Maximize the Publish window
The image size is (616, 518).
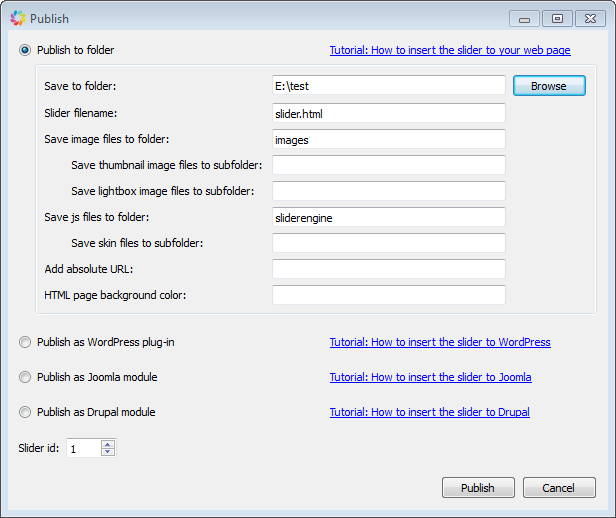click(557, 18)
